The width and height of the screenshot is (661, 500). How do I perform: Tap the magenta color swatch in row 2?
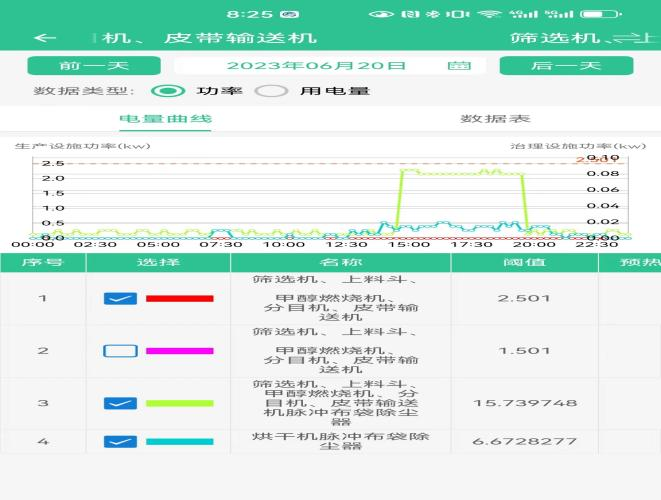click(x=180, y=351)
